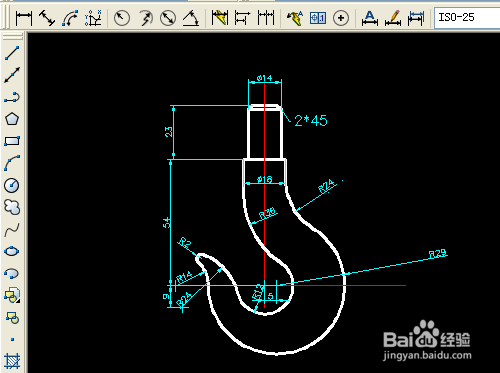Select the Aligned dimension tool
Screen dimensions: 500x373
(47, 18)
